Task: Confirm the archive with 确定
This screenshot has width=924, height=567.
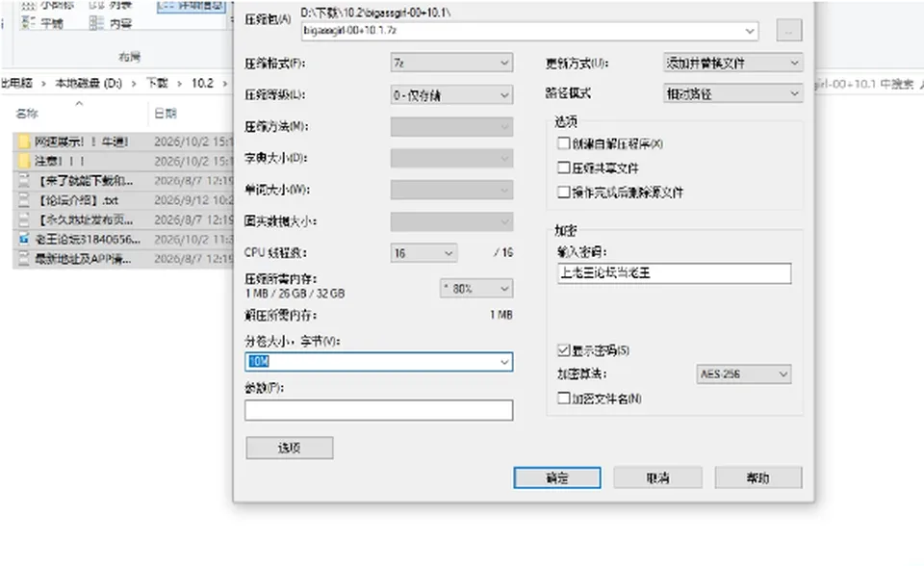Action: pos(557,477)
